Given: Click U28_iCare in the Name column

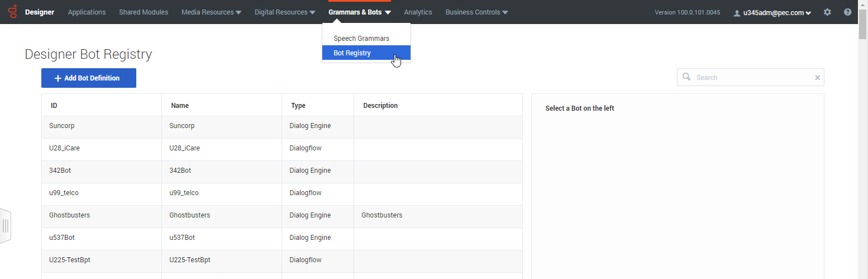Looking at the screenshot, I should (x=184, y=148).
